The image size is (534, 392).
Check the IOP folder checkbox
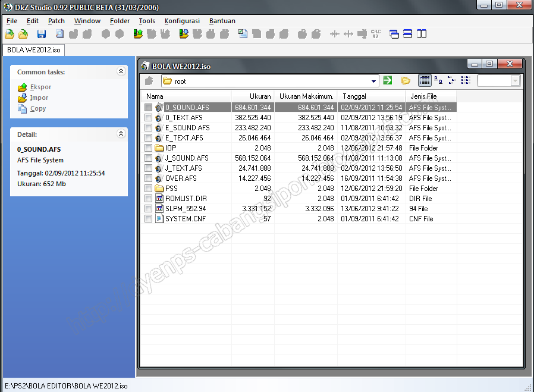coord(148,148)
